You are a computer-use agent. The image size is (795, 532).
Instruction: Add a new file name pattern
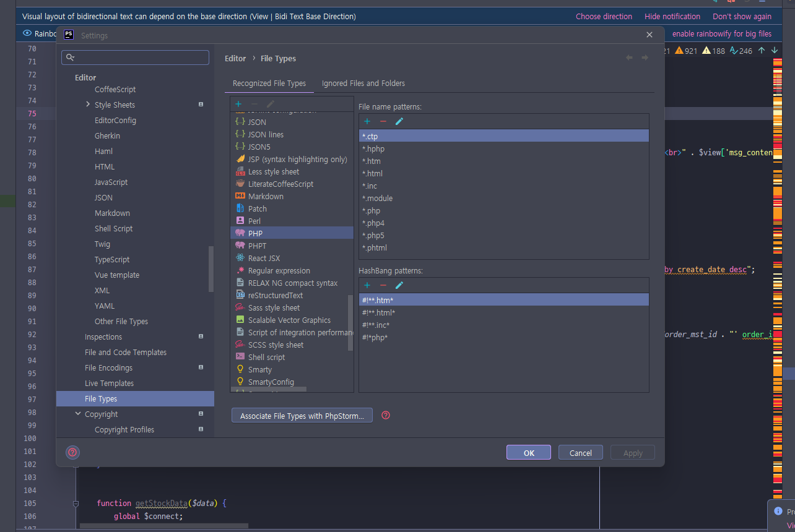(x=367, y=121)
